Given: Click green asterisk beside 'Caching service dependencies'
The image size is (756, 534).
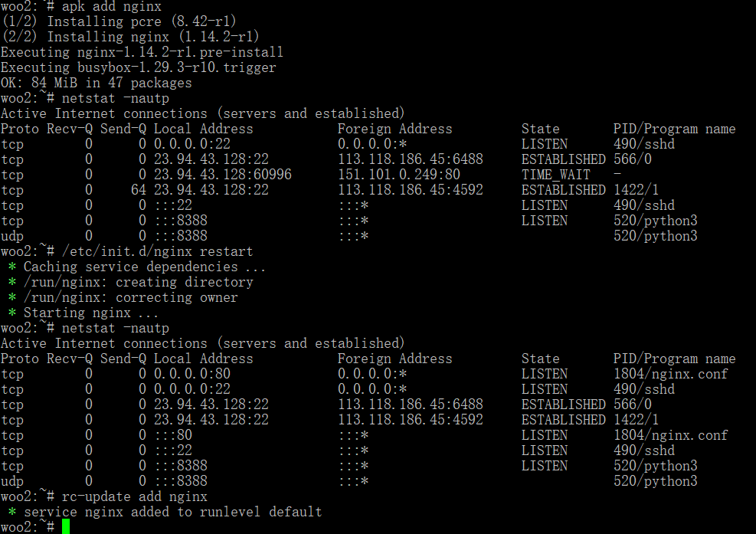Looking at the screenshot, I should 12,267.
